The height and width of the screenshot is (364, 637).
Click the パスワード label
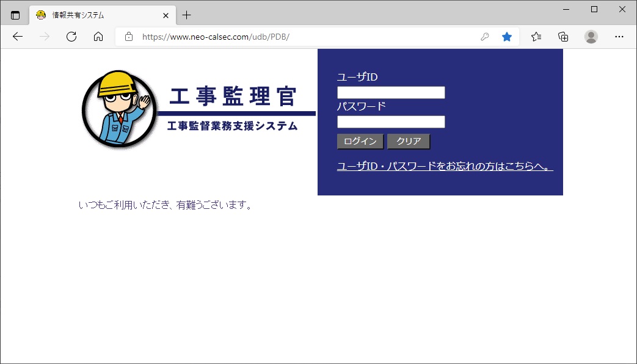pyautogui.click(x=362, y=106)
